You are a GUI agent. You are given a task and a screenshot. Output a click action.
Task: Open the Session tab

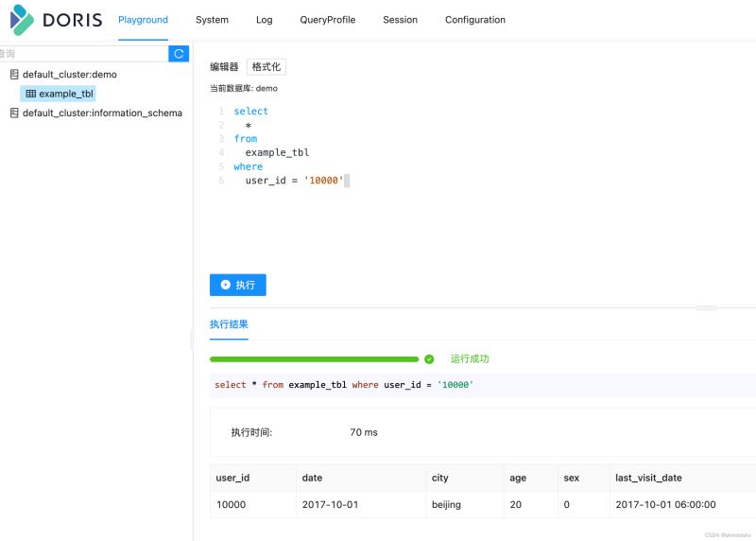400,20
